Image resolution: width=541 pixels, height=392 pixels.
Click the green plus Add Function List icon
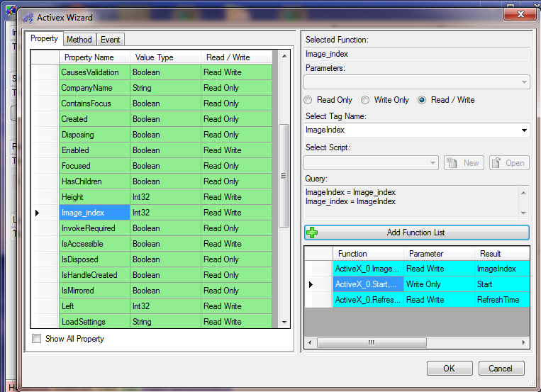[312, 233]
